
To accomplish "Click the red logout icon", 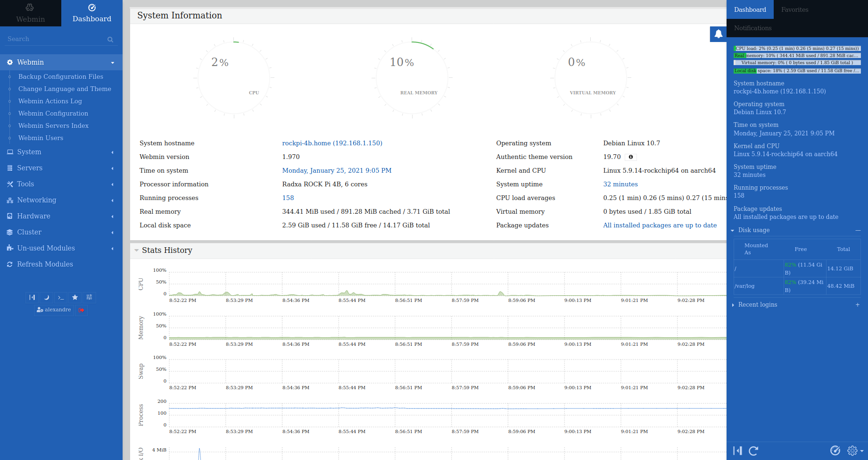I will coord(82,310).
